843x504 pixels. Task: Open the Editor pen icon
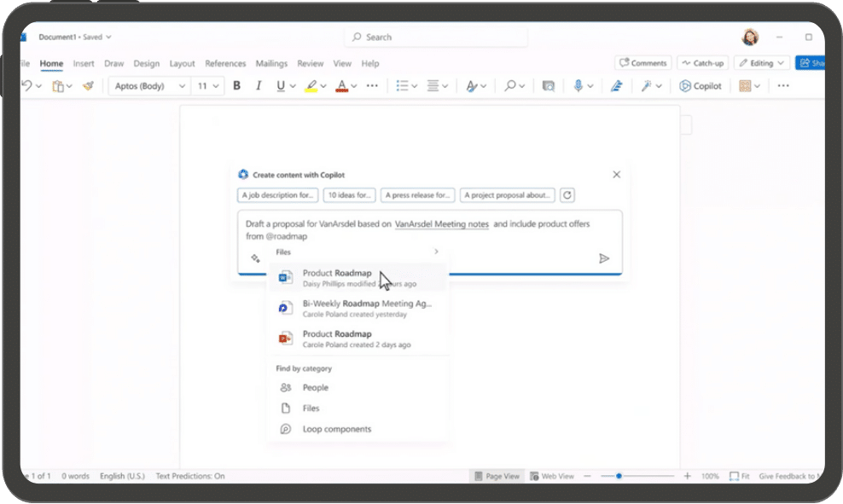(x=617, y=86)
